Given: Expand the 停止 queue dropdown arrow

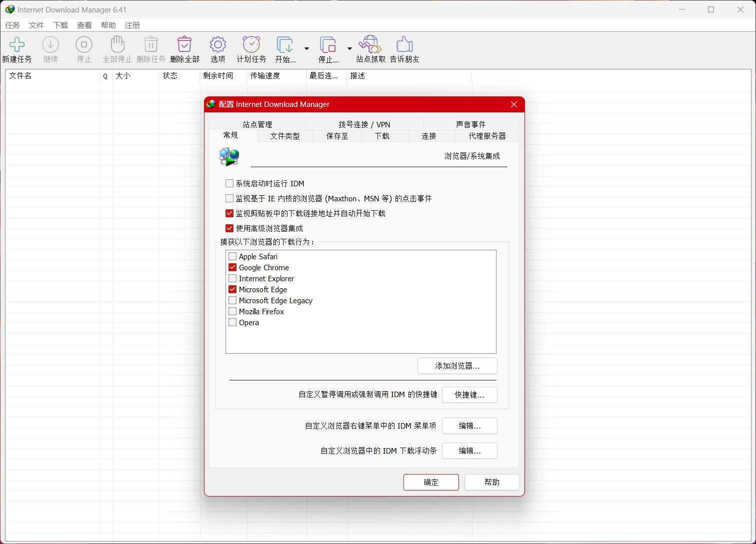Looking at the screenshot, I should (349, 48).
